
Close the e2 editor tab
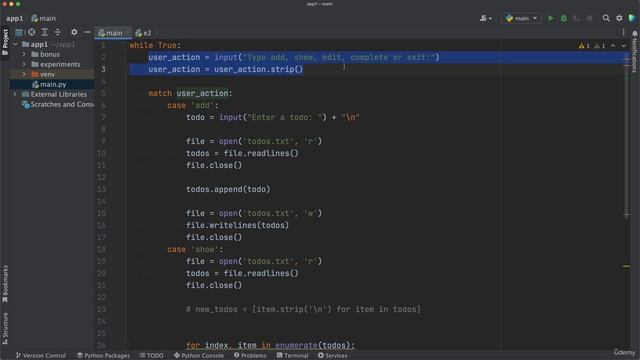(x=157, y=33)
